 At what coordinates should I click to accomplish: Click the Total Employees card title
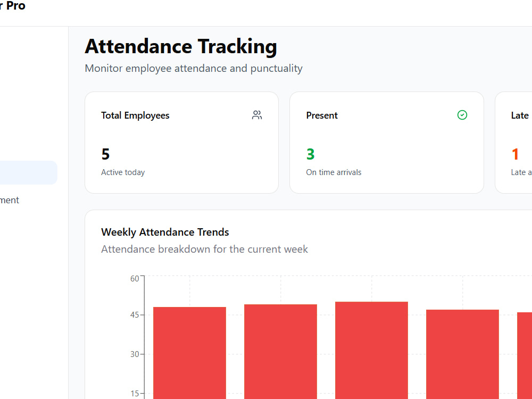pos(135,115)
